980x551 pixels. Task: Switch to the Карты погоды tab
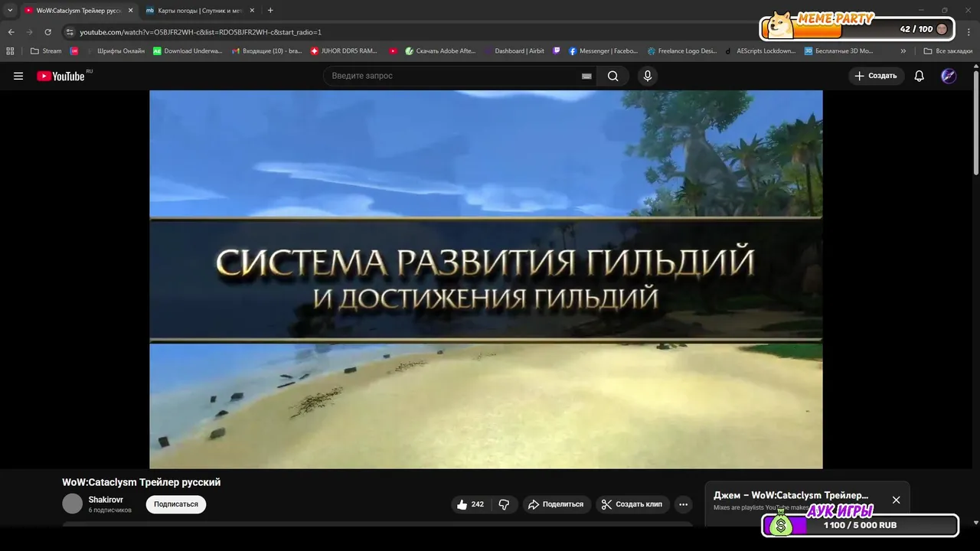click(200, 11)
